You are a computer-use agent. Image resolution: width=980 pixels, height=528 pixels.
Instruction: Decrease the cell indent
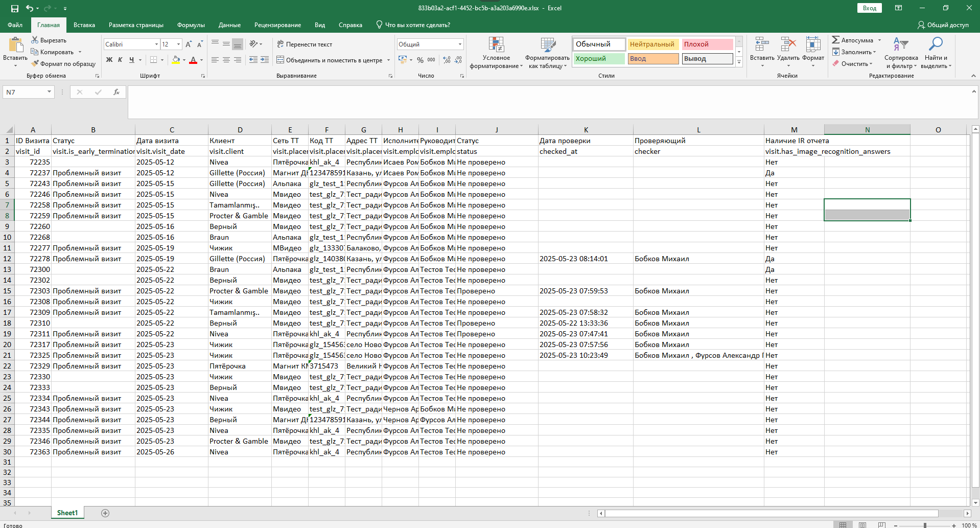253,60
